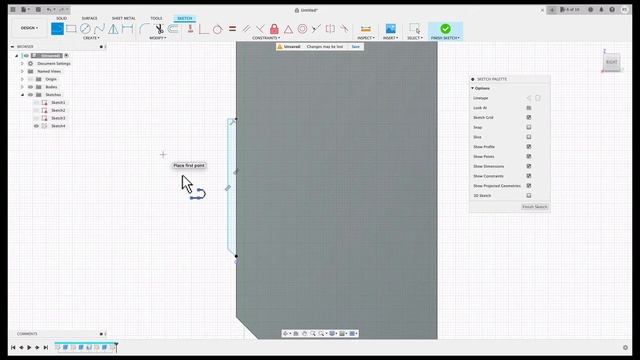Toggle visibility of the Bodies folder
Image resolution: width=640 pixels, height=360 pixels.
30,87
